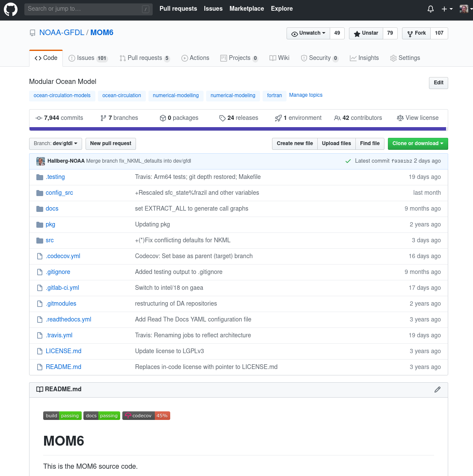473x476 pixels.
Task: Open the Insights tab
Action: point(364,58)
